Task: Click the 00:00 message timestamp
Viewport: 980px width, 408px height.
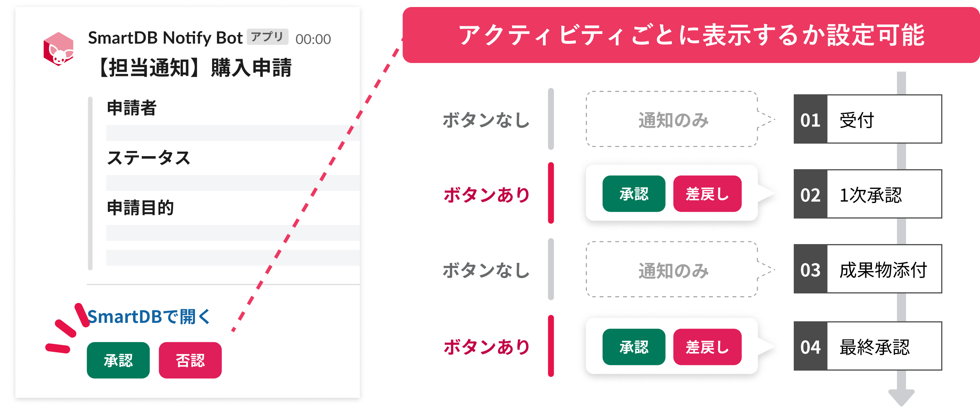Action: coord(313,39)
